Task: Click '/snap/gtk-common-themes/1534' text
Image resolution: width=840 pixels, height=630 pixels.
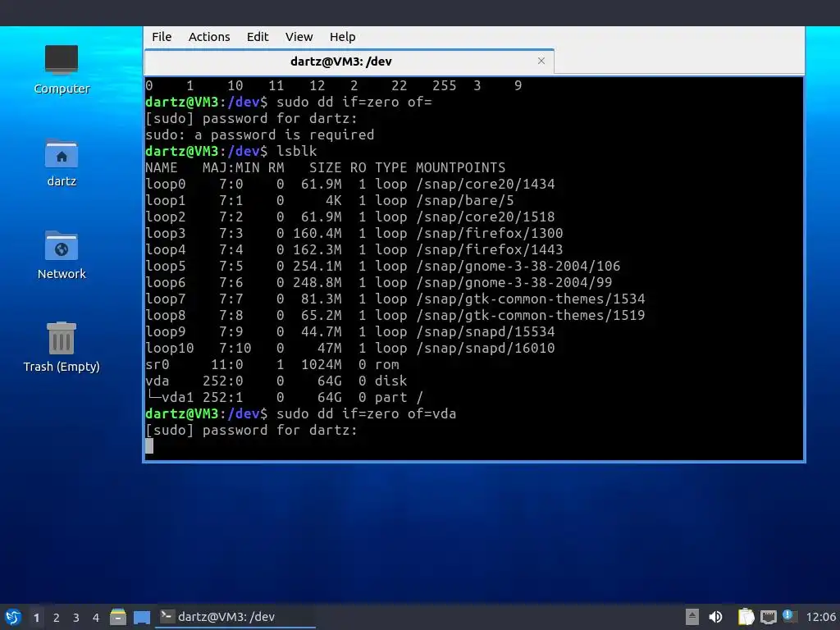Action: (x=531, y=299)
